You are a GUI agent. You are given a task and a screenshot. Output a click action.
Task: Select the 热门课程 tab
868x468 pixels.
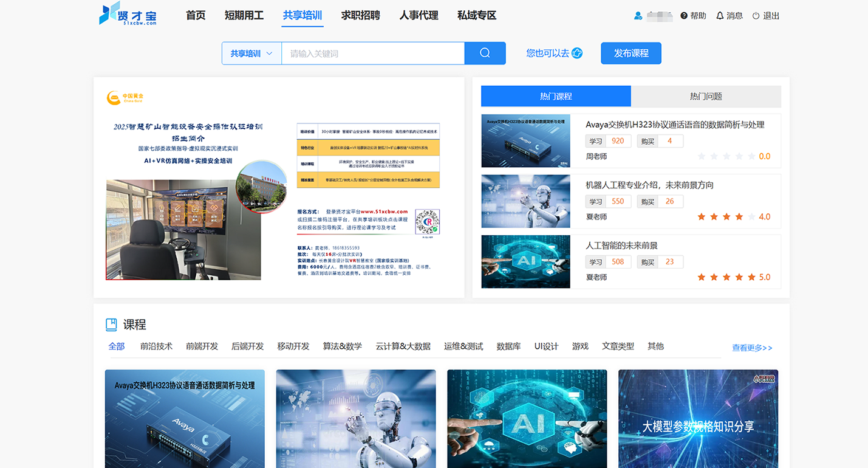pos(556,96)
